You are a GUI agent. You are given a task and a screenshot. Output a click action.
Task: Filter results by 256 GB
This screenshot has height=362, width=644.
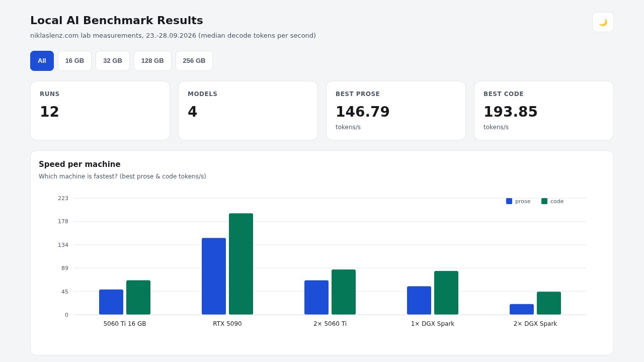click(x=194, y=61)
